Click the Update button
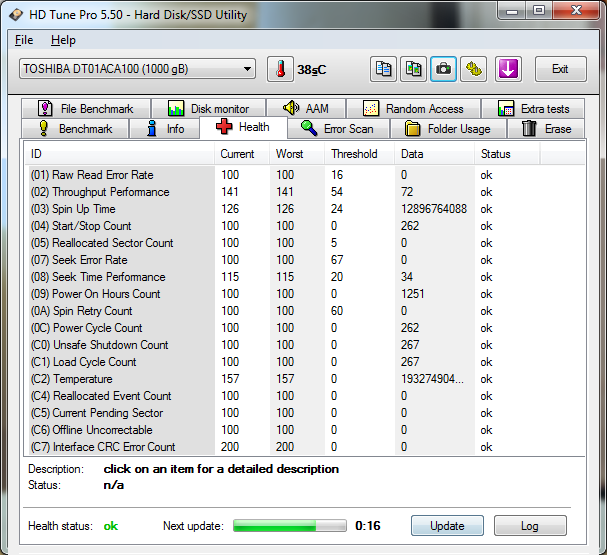 [447, 526]
